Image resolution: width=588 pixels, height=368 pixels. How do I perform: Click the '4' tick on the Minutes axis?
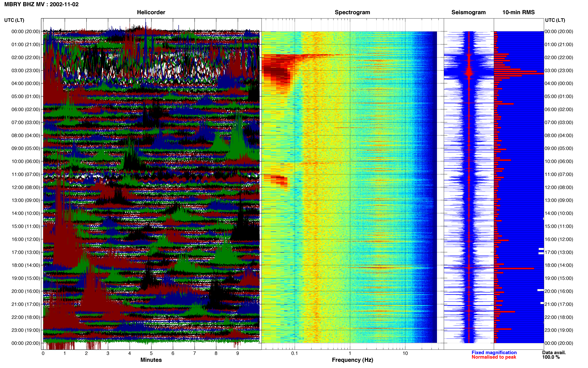click(x=130, y=353)
